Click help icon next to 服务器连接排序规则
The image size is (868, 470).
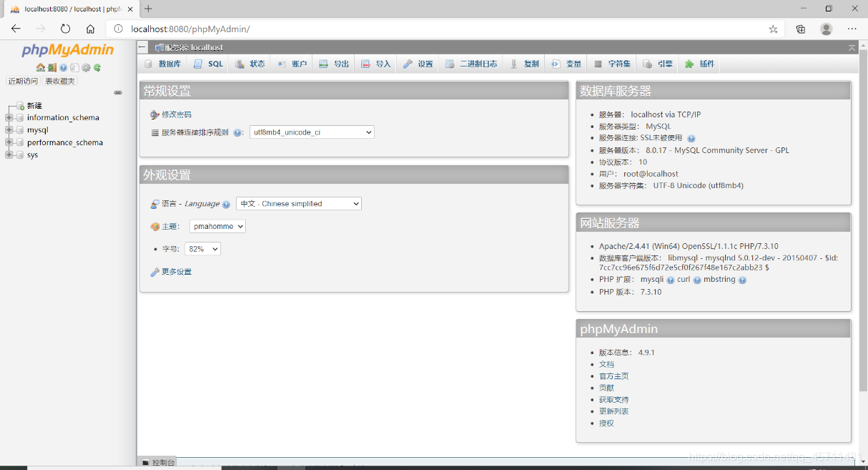[x=237, y=132]
